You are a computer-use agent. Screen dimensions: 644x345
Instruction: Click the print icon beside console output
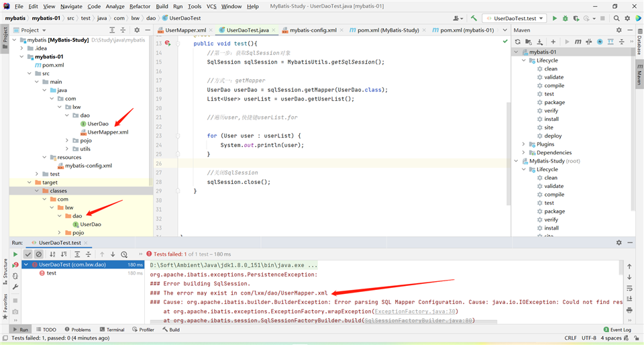coord(629,310)
